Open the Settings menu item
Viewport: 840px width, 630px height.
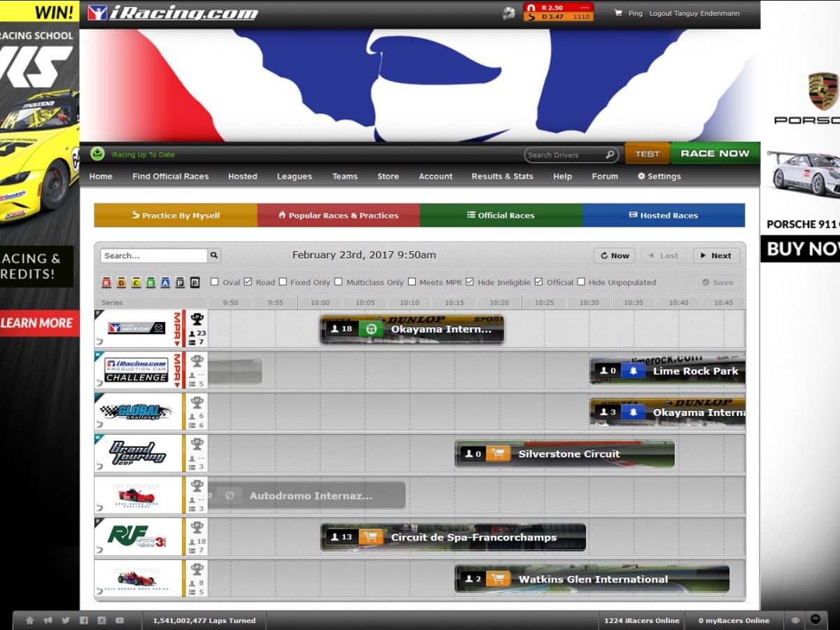[x=659, y=176]
